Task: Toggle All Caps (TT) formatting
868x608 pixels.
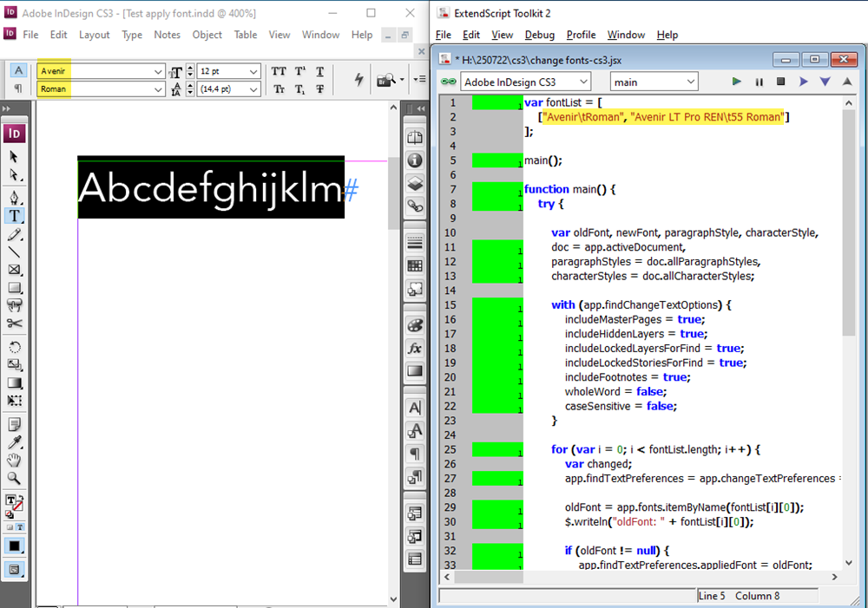Action: click(x=279, y=71)
